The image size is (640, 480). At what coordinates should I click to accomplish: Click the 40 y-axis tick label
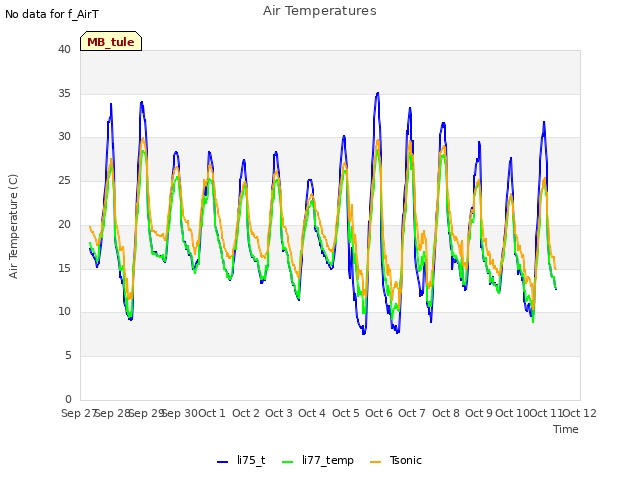(x=64, y=49)
